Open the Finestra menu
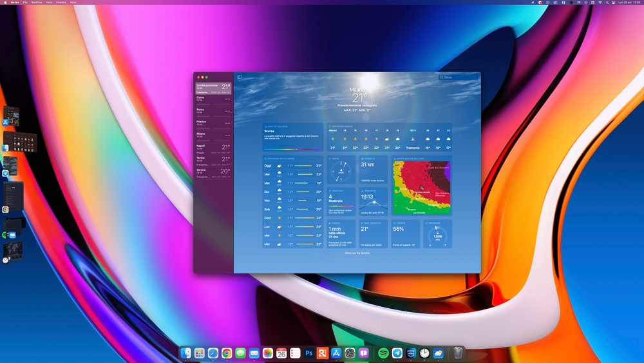644x363 pixels. [x=61, y=3]
